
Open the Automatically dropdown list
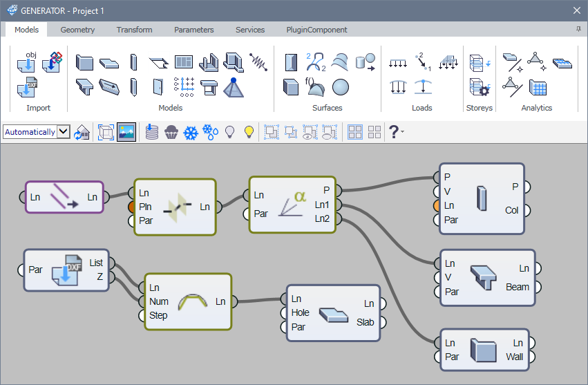coord(64,132)
